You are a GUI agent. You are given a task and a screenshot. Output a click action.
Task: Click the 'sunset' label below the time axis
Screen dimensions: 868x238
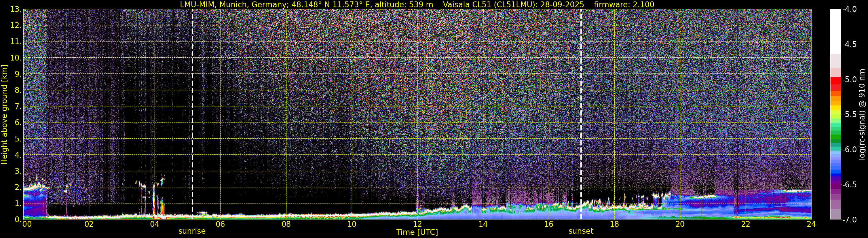tap(581, 231)
